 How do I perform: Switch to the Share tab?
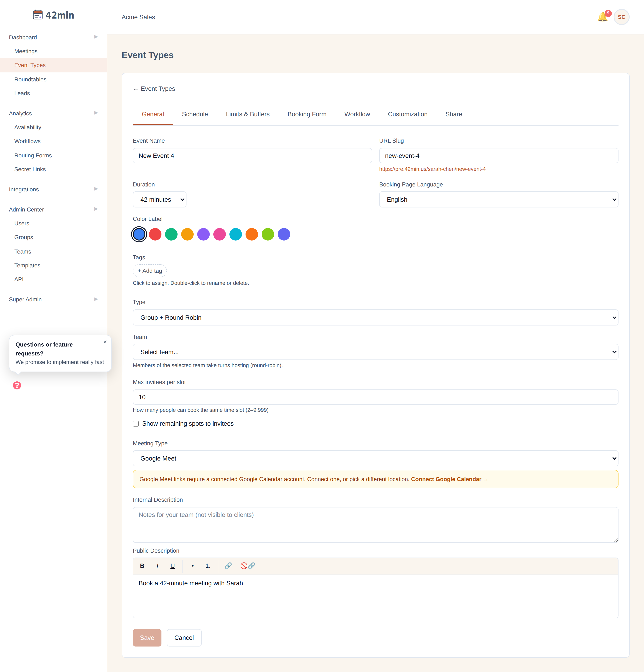[453, 114]
